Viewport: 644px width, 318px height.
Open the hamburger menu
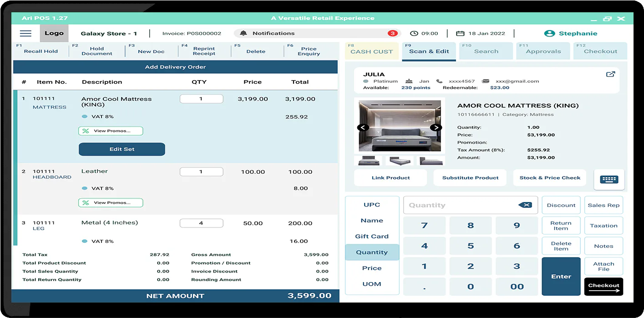26,33
